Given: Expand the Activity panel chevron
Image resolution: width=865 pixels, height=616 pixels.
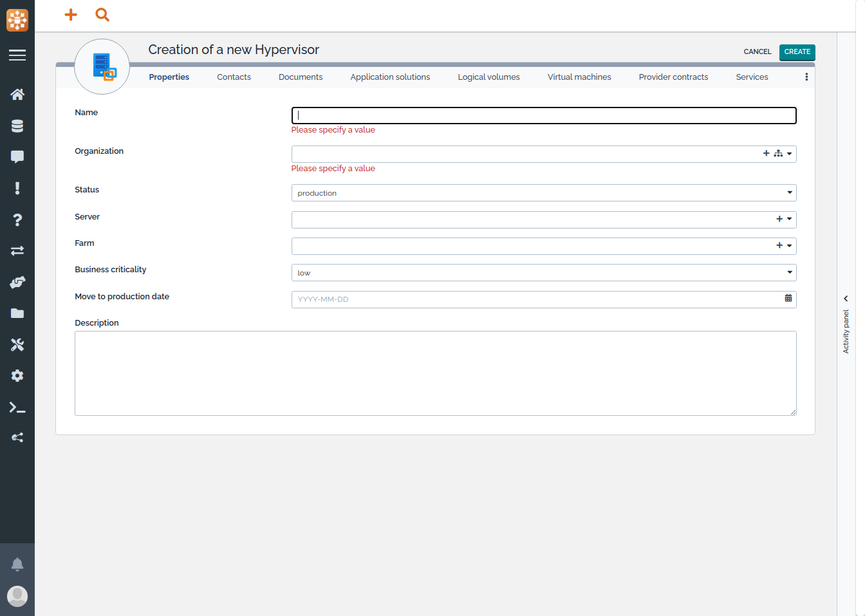Looking at the screenshot, I should (x=846, y=299).
